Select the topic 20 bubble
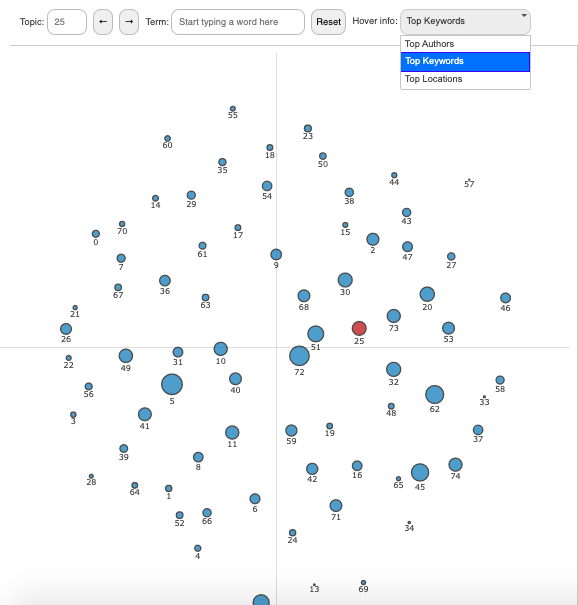Screen dimensions: 578x605 point(427,294)
